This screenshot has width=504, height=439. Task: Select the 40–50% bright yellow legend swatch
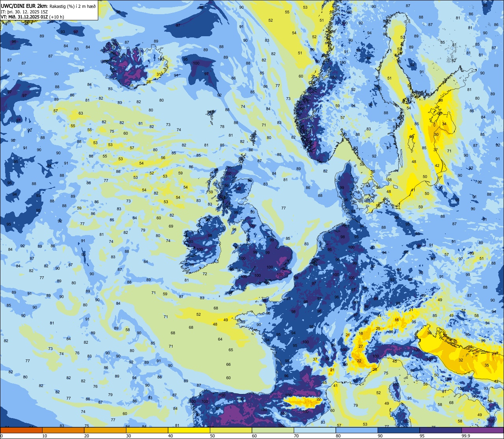point(189,430)
